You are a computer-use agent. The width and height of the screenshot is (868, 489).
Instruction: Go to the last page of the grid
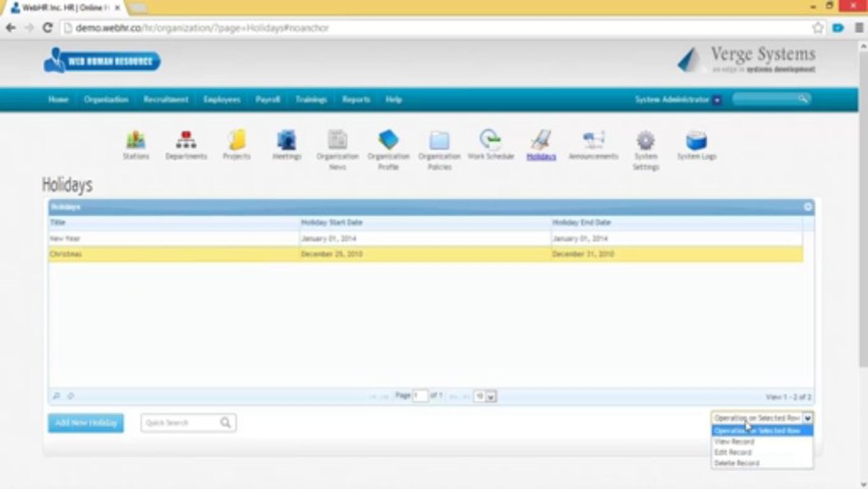(x=466, y=396)
